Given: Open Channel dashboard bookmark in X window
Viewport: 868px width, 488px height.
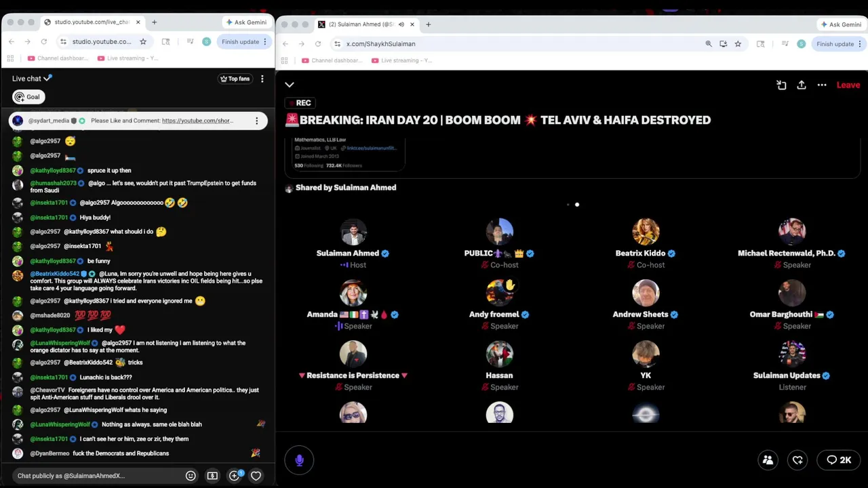Looking at the screenshot, I should (332, 60).
